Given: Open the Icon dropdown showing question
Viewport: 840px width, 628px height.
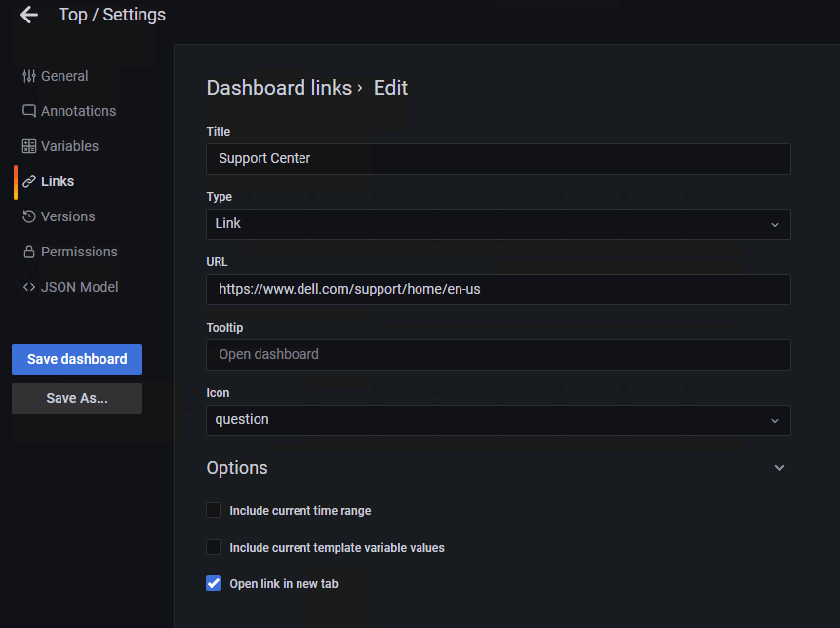Looking at the screenshot, I should tap(498, 420).
